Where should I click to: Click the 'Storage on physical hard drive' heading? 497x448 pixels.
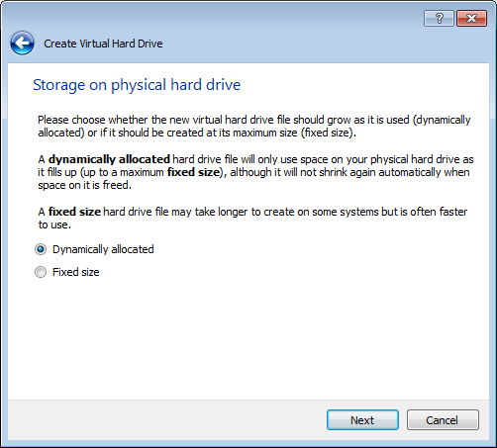[137, 85]
